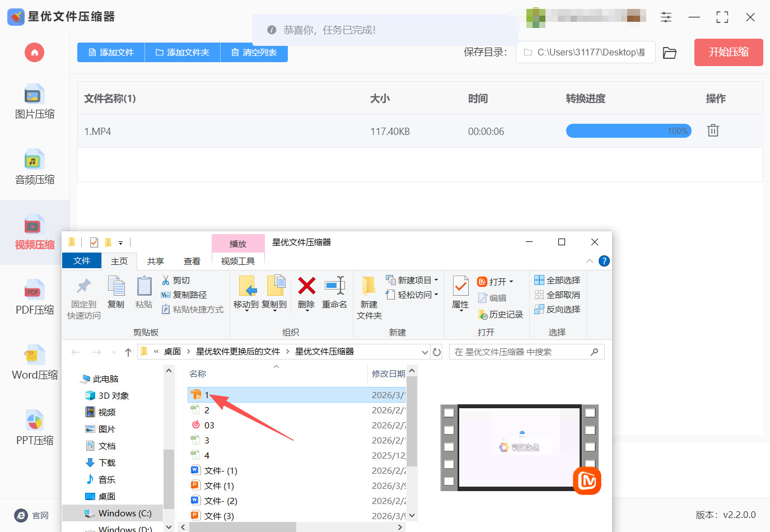Click the file list horizontal scrollbar thumb
The width and height of the screenshot is (770, 532).
(x=242, y=527)
